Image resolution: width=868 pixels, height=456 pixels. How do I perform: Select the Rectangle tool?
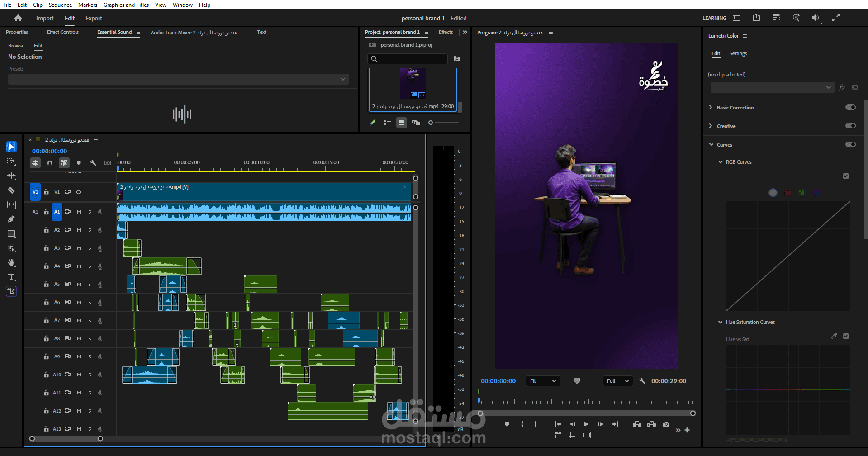(x=11, y=233)
